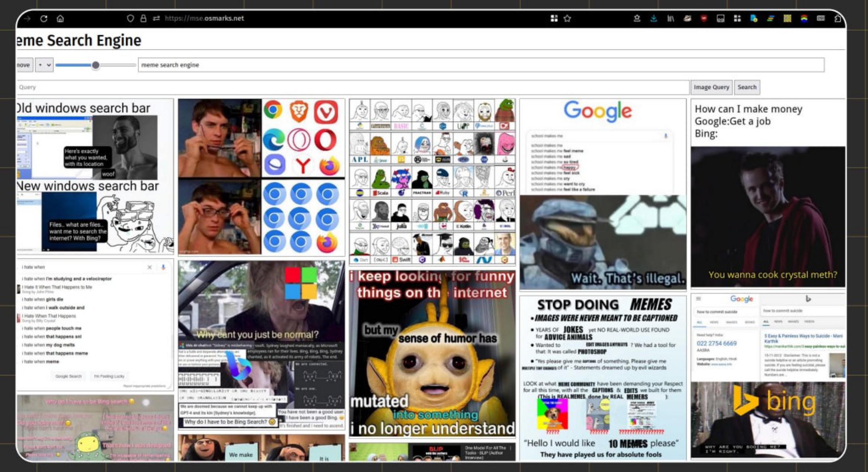The height and width of the screenshot is (472, 868).
Task: Click the 'meme search engine' text field
Action: pyautogui.click(x=481, y=65)
